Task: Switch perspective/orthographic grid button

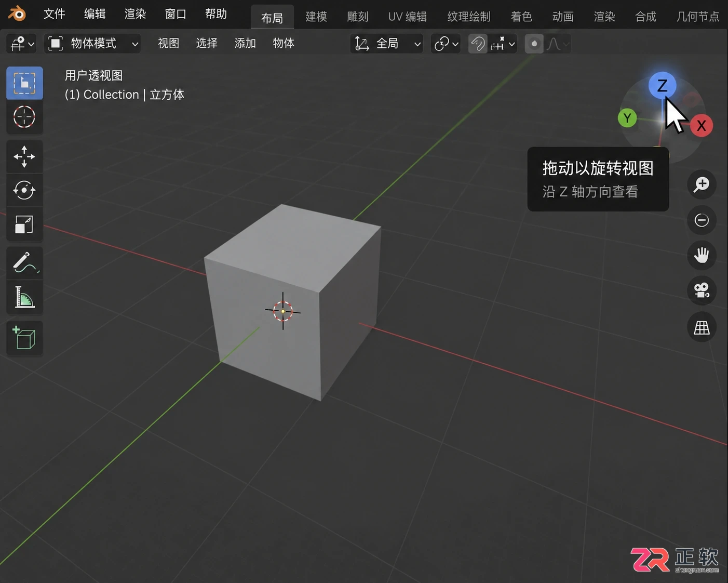Action: point(702,327)
